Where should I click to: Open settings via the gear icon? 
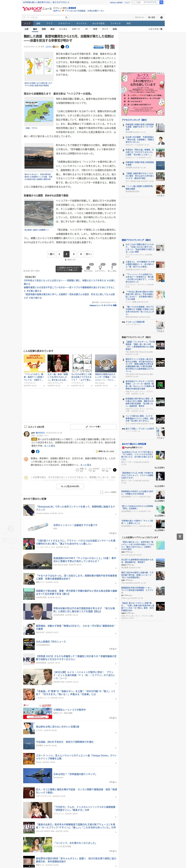click(161, 18)
